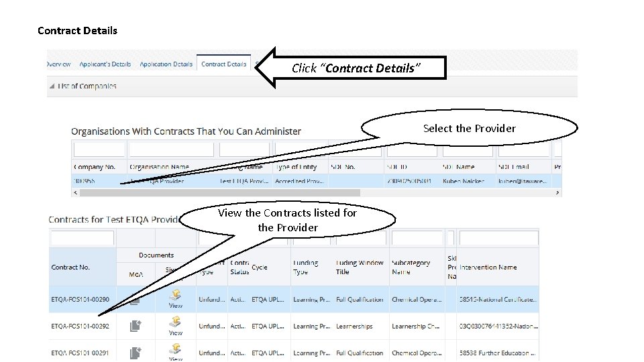644x362 pixels.
Task: Click Learnerships funding window cell
Action: (354, 326)
